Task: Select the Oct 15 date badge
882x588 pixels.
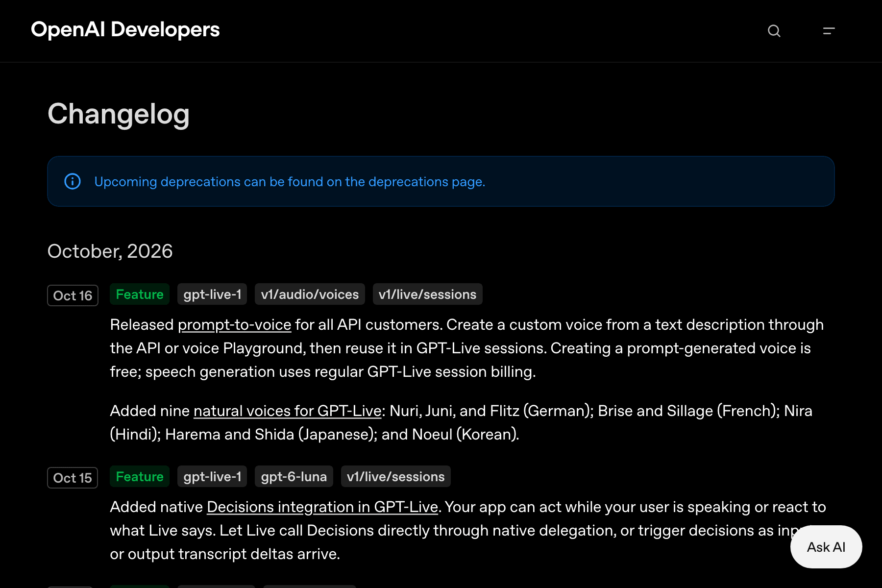Action: [73, 478]
